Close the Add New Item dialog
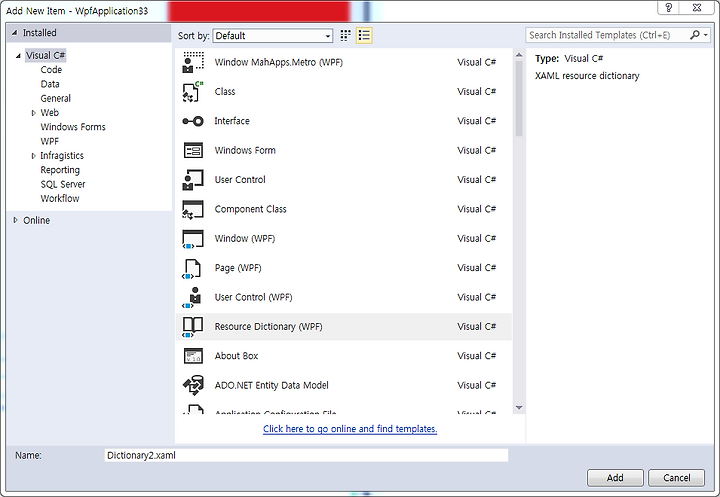The width and height of the screenshot is (720, 497). click(x=697, y=7)
